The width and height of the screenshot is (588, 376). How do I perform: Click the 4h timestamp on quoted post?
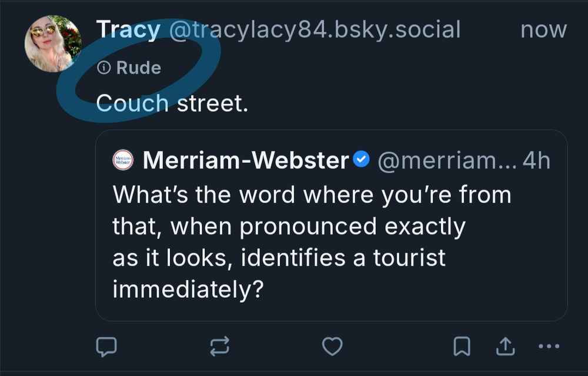tap(536, 160)
